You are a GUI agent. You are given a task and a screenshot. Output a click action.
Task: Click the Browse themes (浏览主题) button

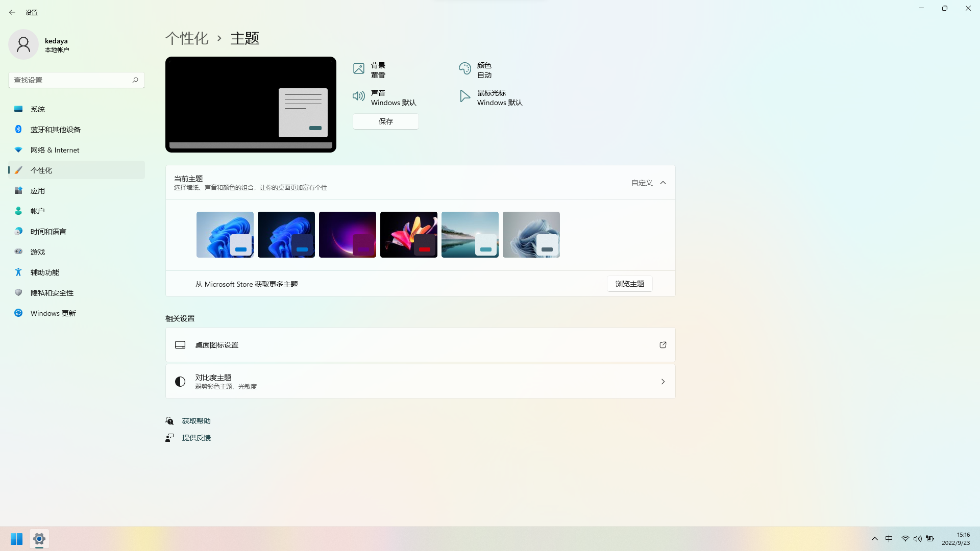pos(629,284)
